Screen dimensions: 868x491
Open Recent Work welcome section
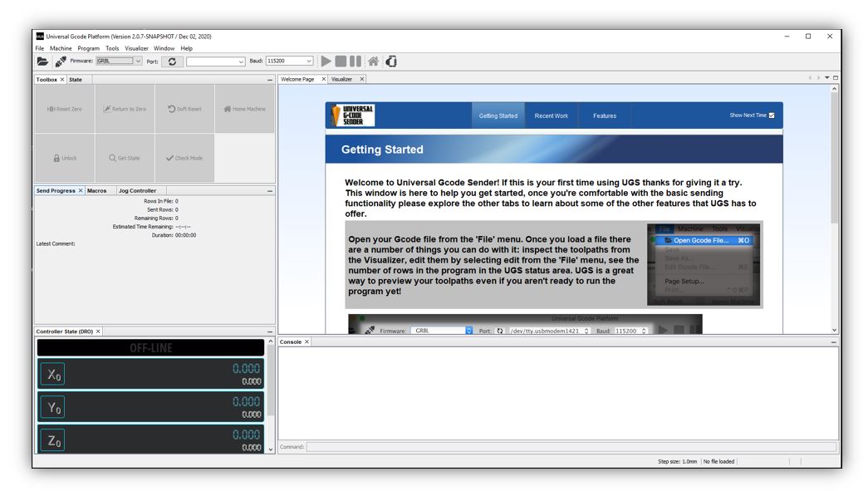552,115
